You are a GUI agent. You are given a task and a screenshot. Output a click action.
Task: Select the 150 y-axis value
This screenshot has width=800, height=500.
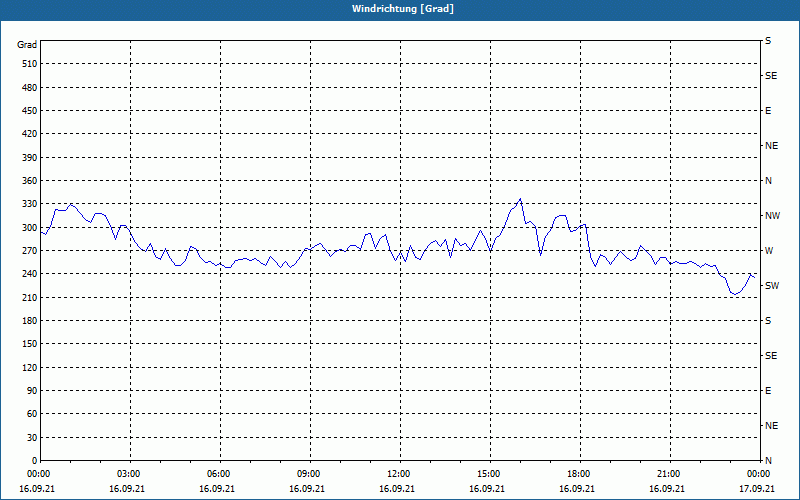pos(30,344)
